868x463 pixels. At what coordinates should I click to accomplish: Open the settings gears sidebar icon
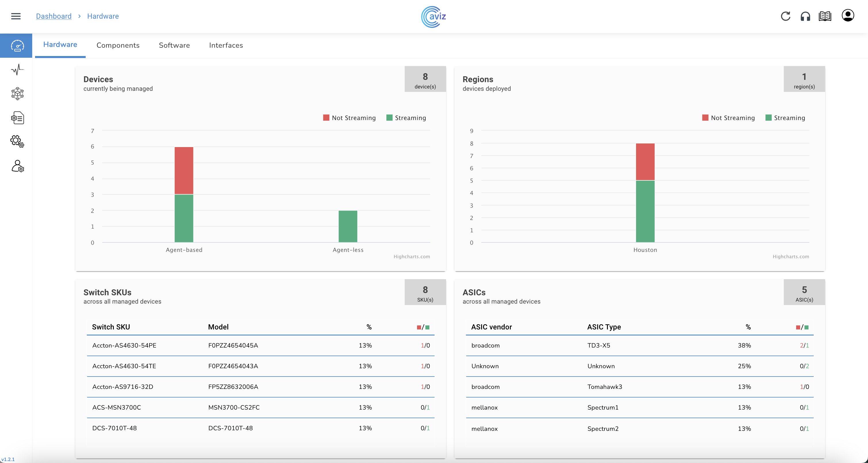[17, 141]
